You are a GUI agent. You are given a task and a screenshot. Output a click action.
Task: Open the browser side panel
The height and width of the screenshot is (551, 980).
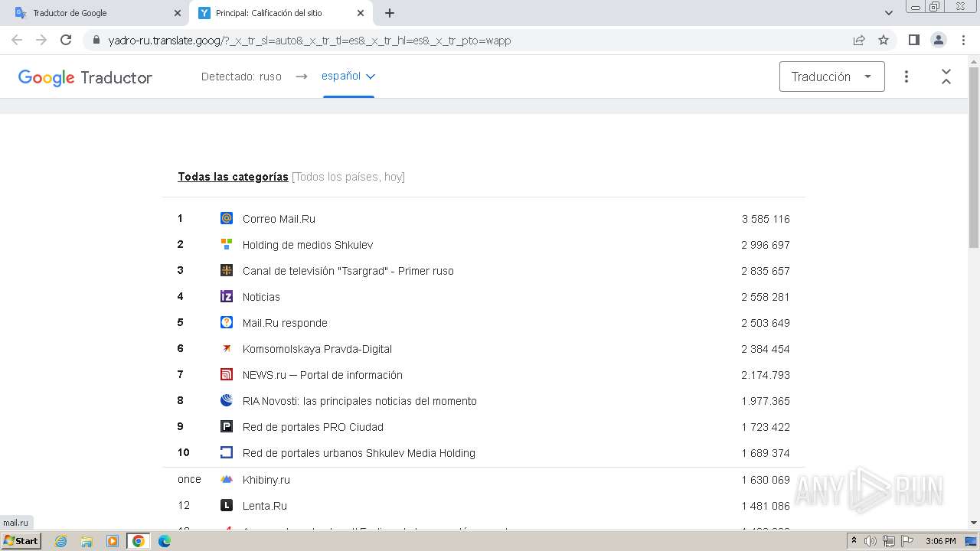[x=913, y=40]
